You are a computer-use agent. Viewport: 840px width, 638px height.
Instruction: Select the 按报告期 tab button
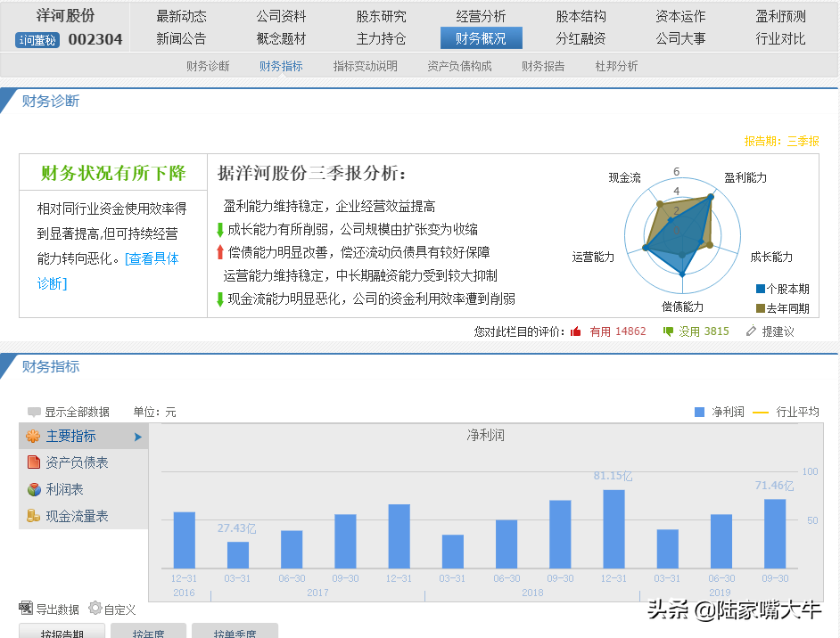click(x=62, y=631)
